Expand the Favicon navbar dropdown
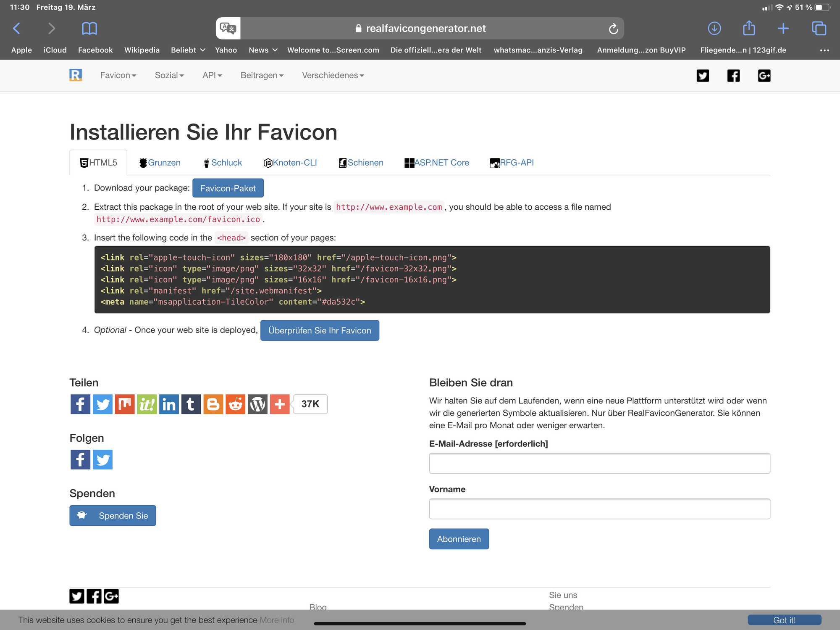The height and width of the screenshot is (630, 840). tap(118, 75)
